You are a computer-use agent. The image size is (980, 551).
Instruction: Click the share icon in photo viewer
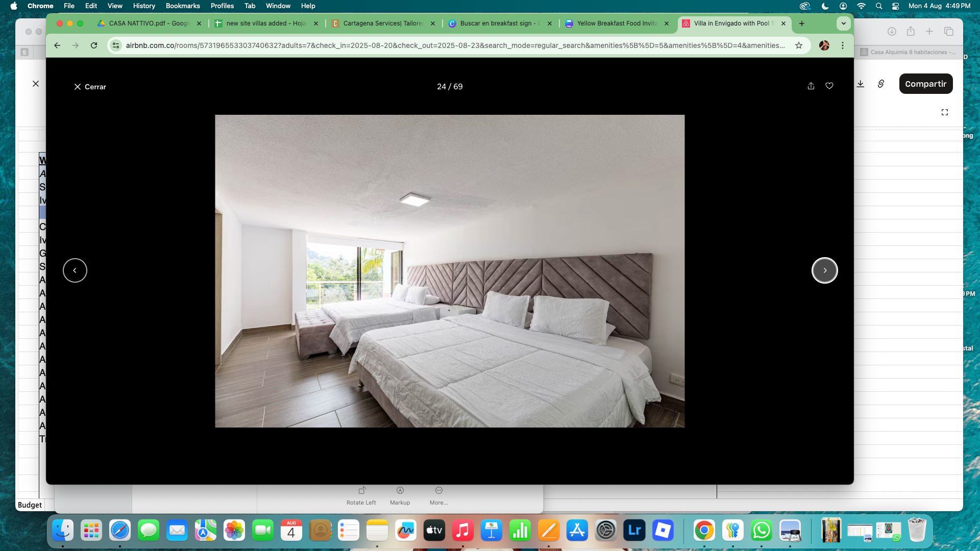(811, 86)
